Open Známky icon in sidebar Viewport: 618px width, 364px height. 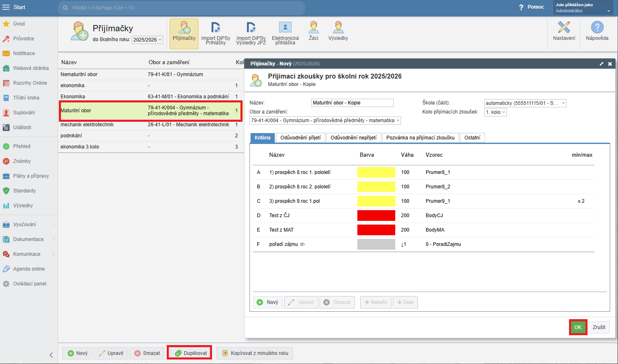coord(6,161)
